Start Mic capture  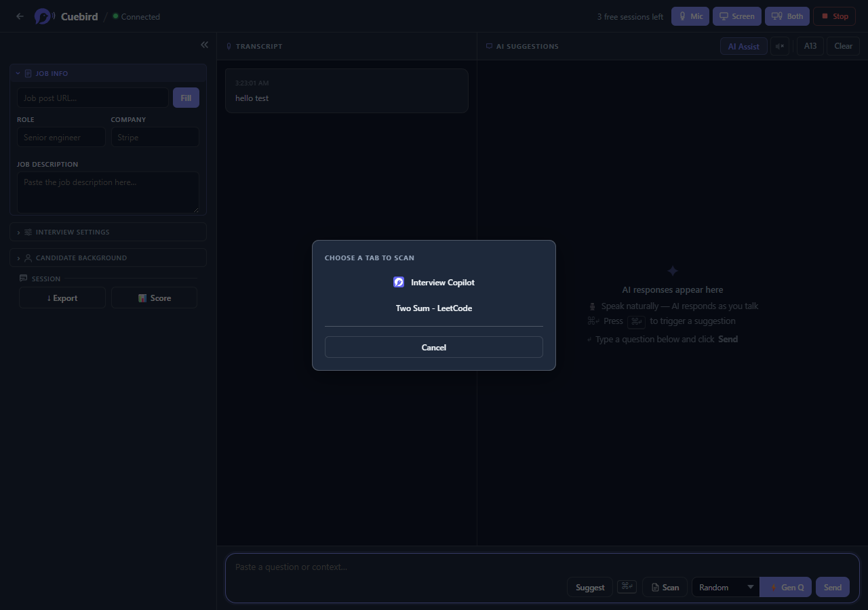[x=690, y=16]
